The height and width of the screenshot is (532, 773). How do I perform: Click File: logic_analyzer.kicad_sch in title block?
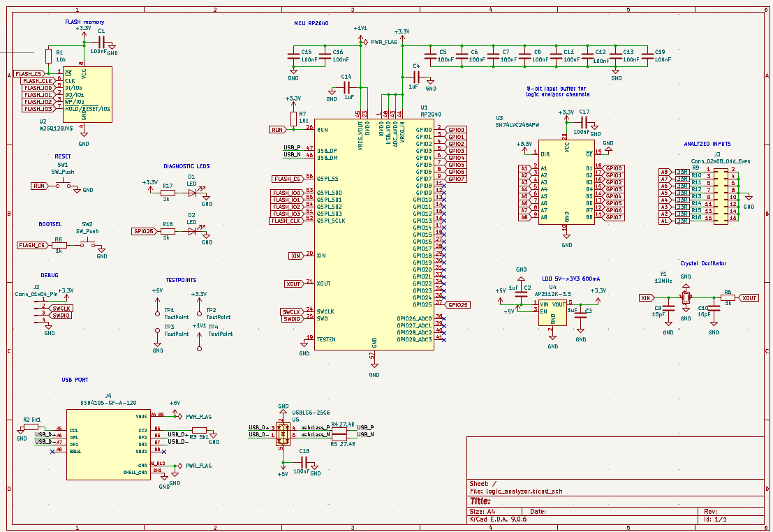pyautogui.click(x=515, y=491)
